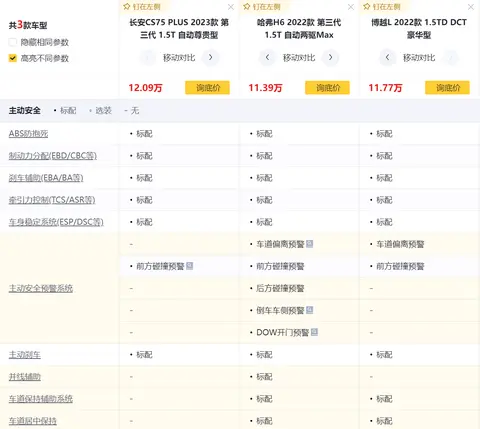
Task: Pin 哈弗H6 column to the left
Action: (262, 7)
